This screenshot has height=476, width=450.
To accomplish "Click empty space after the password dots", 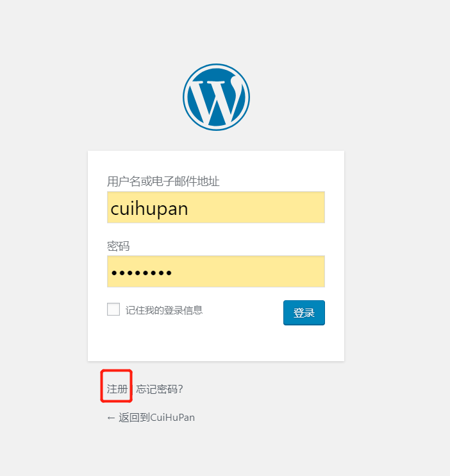I will pos(249,271).
